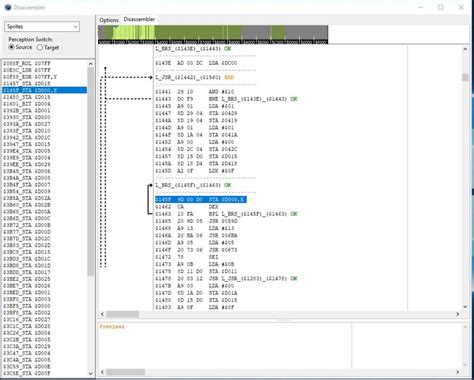Screen dimensions: 474x380
Task: Click disassembly line JSR $059D
Action: pos(196,221)
